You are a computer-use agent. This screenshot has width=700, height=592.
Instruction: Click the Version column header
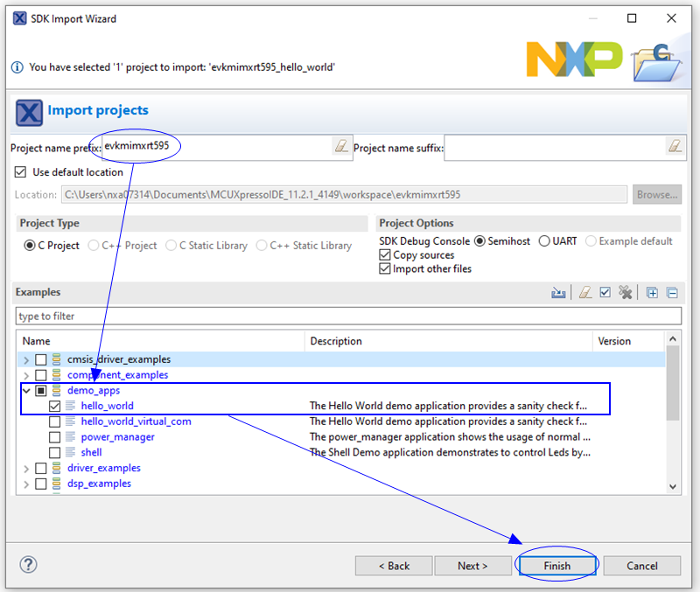coord(628,341)
